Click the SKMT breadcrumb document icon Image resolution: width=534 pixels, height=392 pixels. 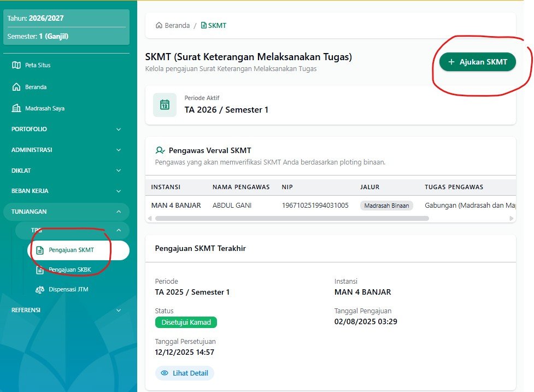[204, 26]
